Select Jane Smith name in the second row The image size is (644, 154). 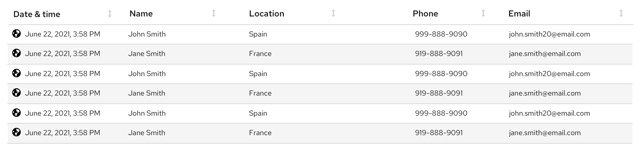(147, 54)
